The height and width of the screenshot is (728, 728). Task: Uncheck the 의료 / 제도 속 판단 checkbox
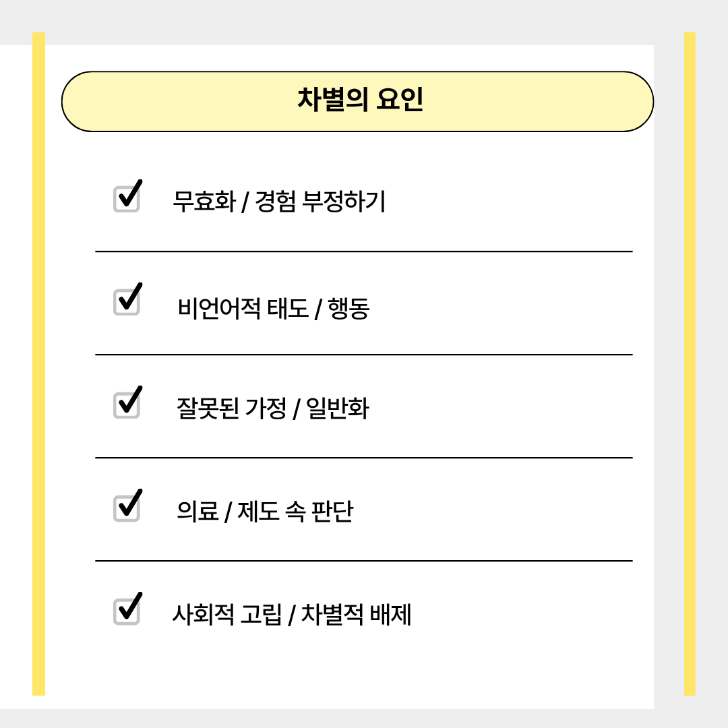127,508
